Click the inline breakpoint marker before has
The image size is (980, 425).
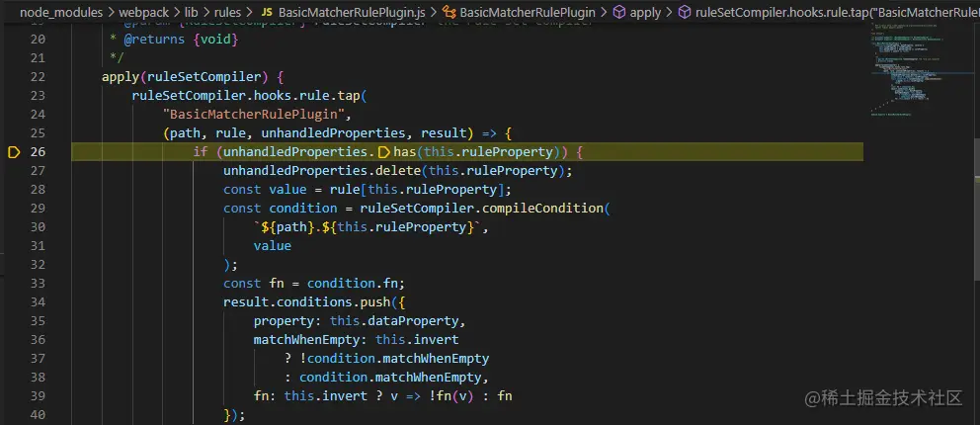[x=384, y=152]
